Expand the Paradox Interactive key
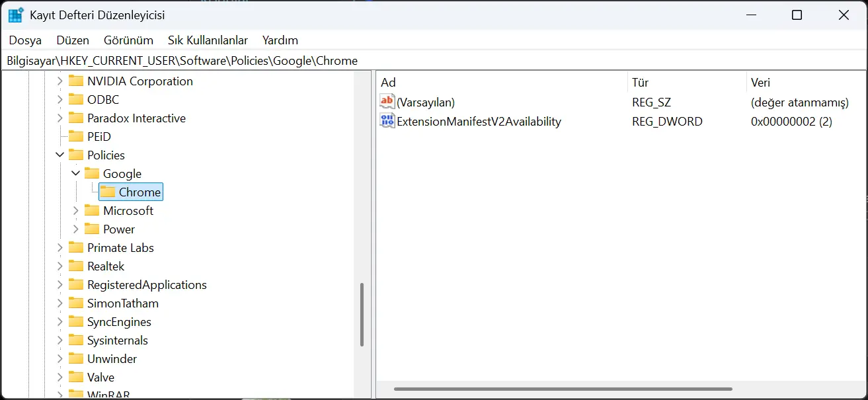 coord(60,118)
